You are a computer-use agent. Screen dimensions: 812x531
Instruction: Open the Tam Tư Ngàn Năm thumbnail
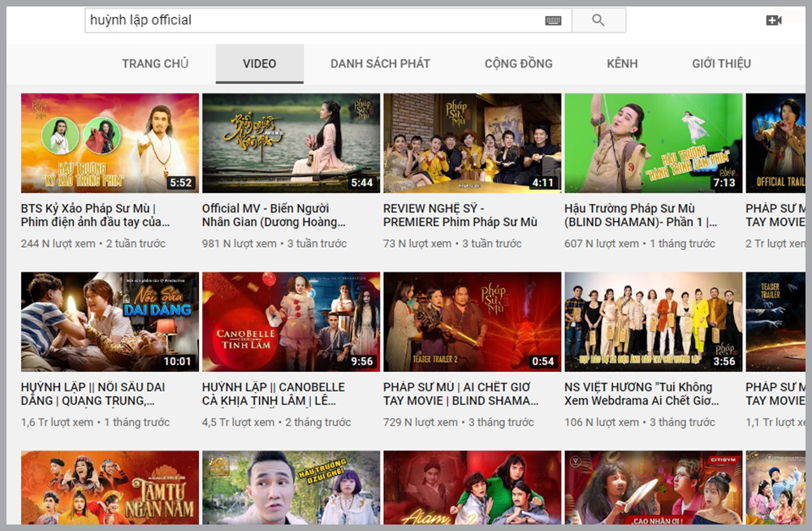110,487
